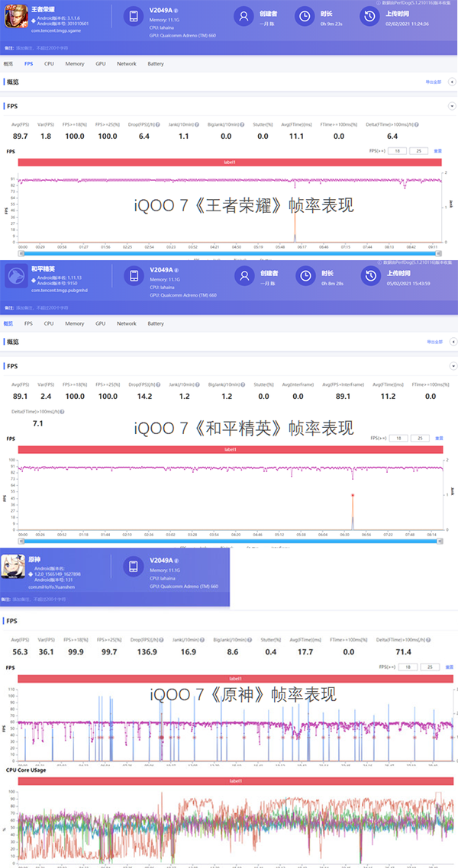
Task: Collapse the FPS section in 和平精英 report
Action: click(x=451, y=365)
